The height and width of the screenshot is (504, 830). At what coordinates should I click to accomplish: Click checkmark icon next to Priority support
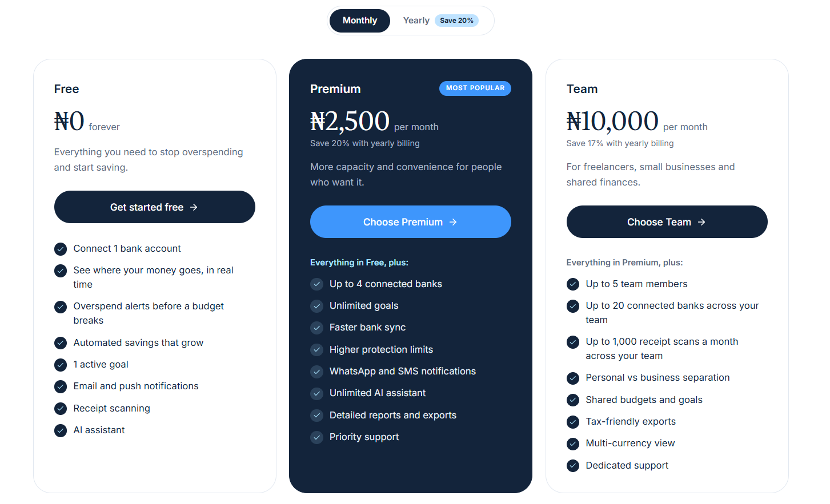coord(316,437)
